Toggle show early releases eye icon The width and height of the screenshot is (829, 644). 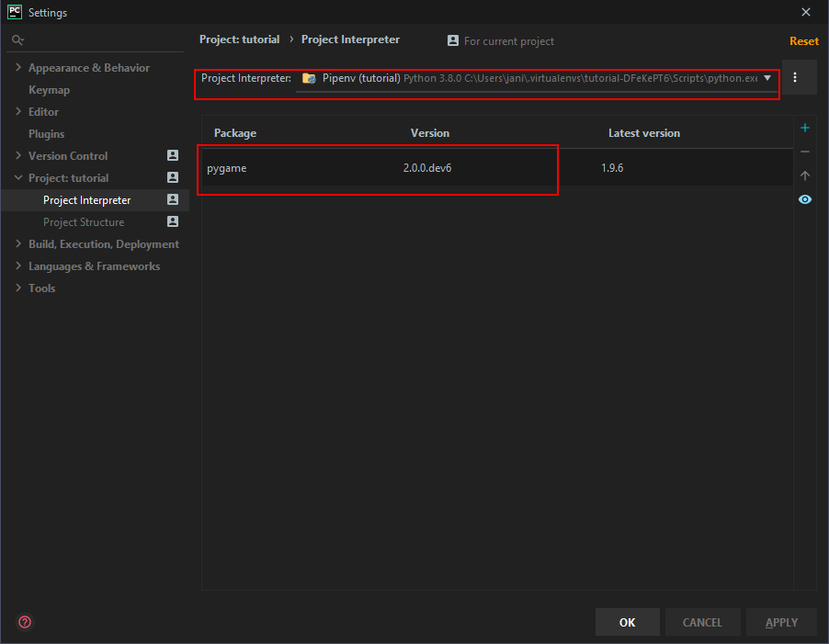click(805, 199)
